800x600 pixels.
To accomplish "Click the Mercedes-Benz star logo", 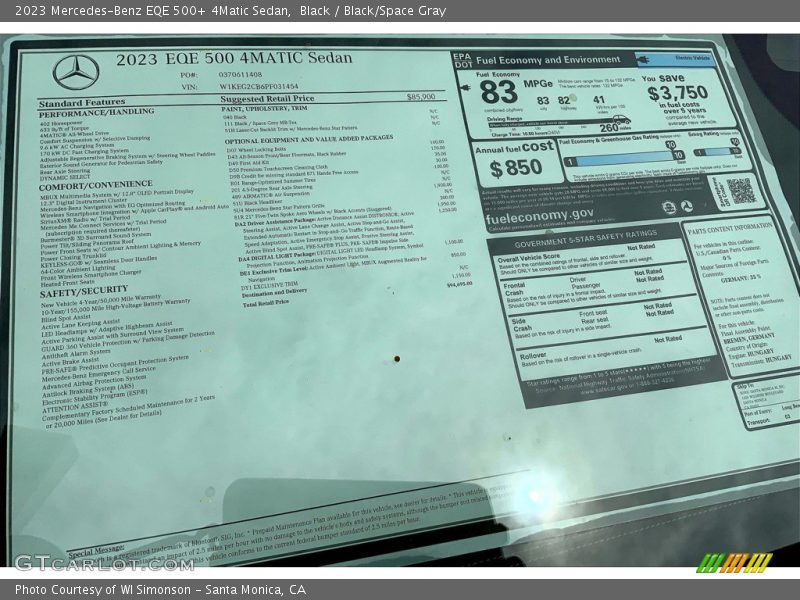I will (x=76, y=72).
